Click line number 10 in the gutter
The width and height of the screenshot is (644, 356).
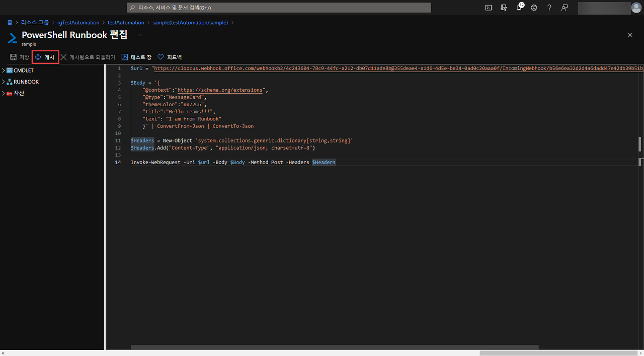[x=118, y=133]
